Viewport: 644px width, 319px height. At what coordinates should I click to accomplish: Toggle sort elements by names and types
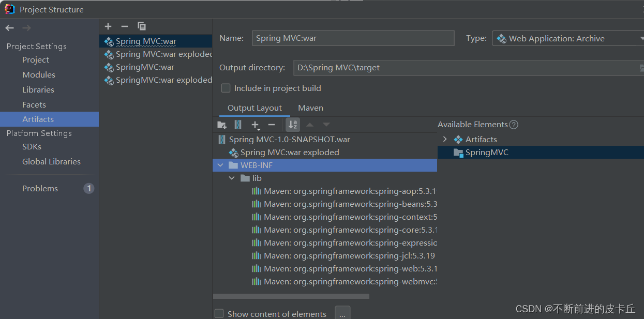[293, 125]
